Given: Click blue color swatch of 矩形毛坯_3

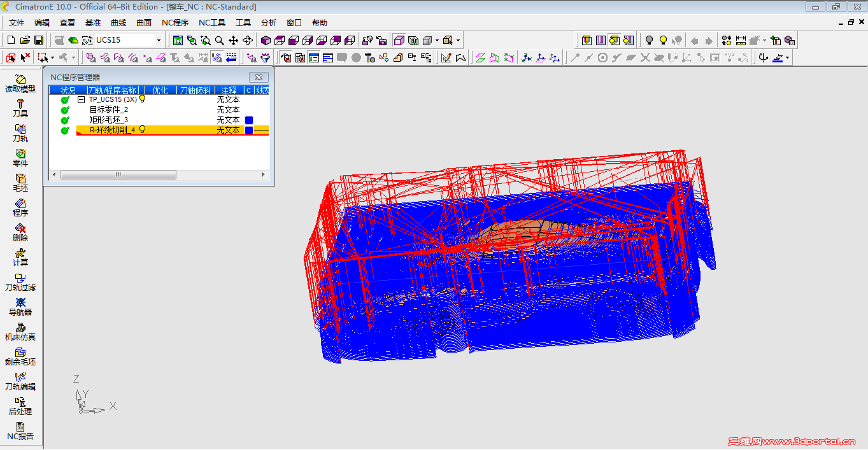Looking at the screenshot, I should tap(249, 120).
